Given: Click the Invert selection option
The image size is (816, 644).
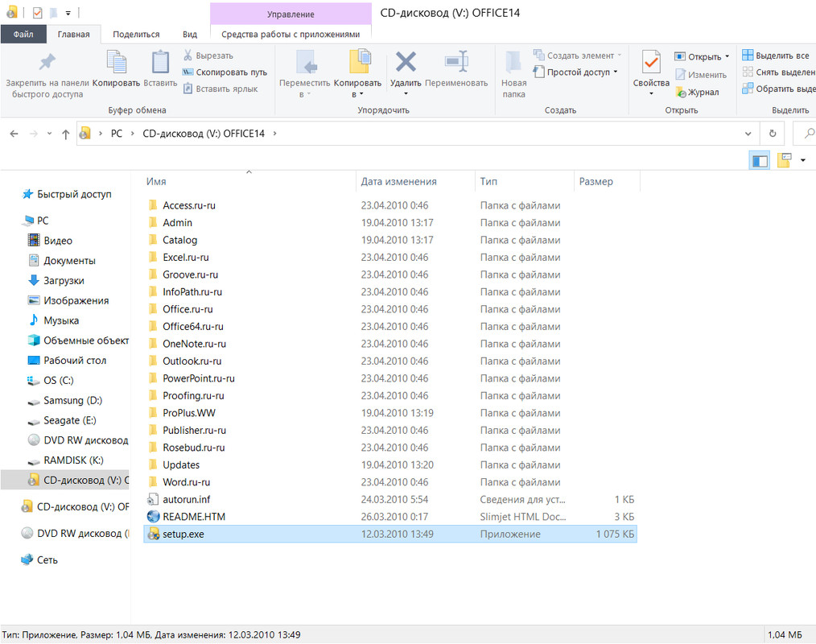Looking at the screenshot, I should (x=778, y=89).
